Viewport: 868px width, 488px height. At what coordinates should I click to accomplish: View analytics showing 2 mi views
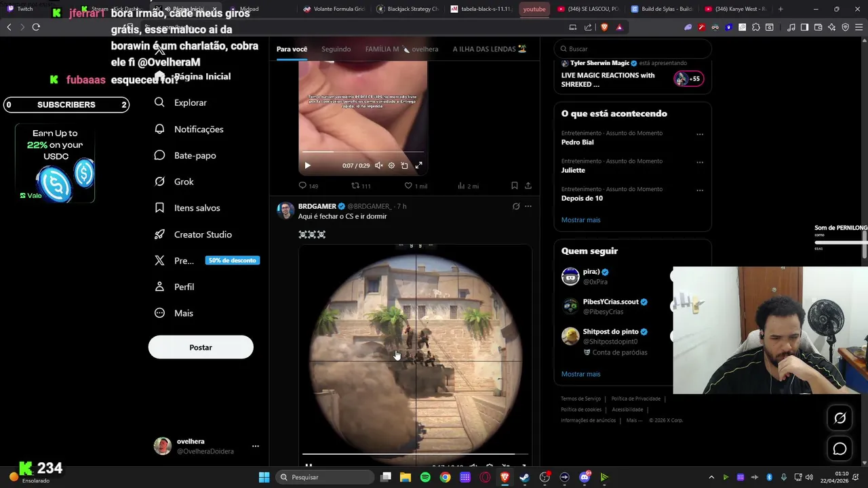click(x=468, y=186)
